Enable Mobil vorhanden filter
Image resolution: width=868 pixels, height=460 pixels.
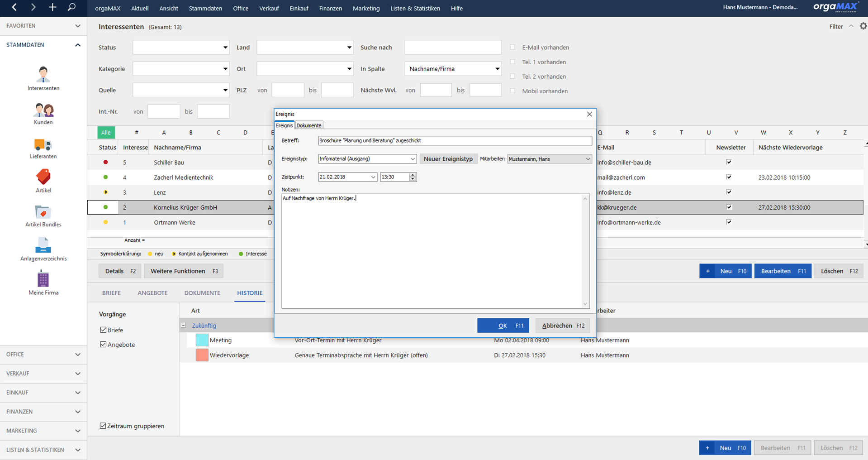(x=512, y=91)
